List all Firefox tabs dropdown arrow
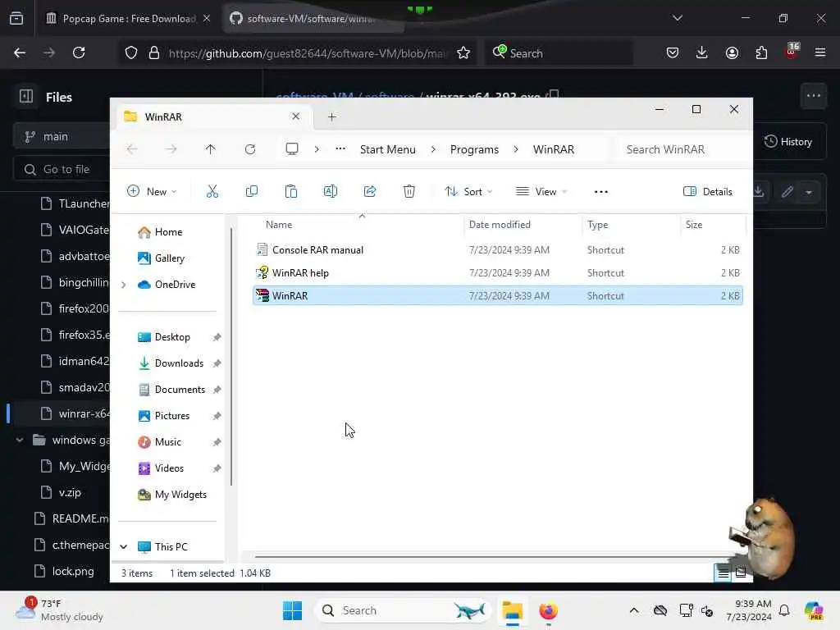The width and height of the screenshot is (840, 630). [677, 18]
